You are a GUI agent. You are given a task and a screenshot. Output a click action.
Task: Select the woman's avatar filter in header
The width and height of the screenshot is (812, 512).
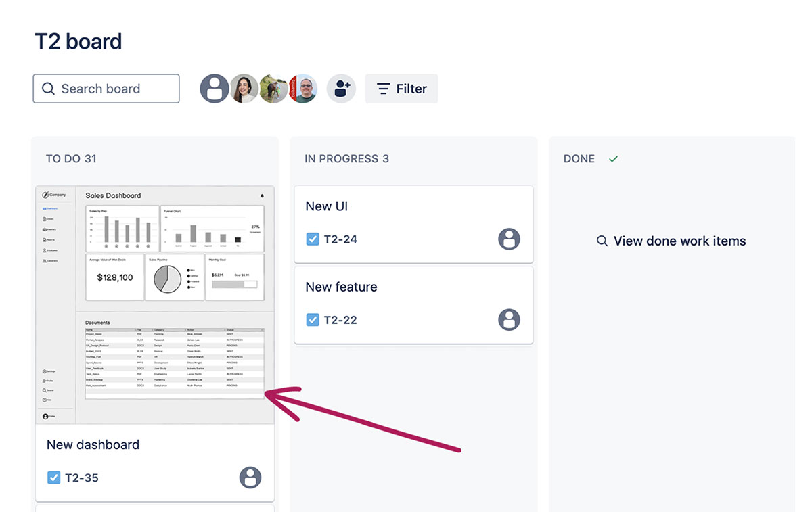click(x=244, y=89)
